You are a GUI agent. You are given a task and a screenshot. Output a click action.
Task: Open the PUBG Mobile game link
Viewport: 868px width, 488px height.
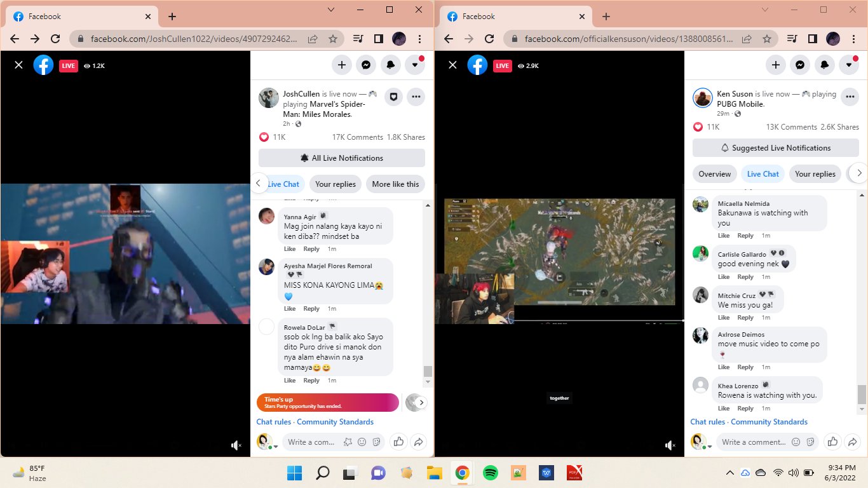740,104
